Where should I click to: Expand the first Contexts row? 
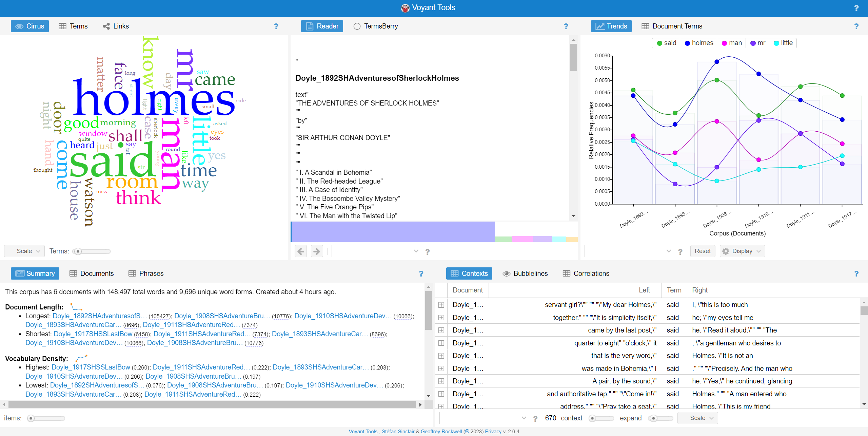(441, 305)
